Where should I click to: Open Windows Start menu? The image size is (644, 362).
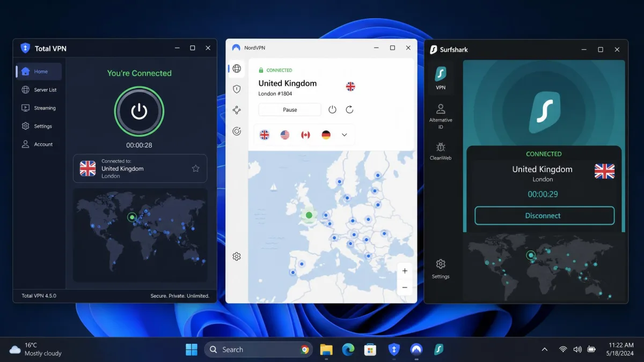(x=192, y=350)
